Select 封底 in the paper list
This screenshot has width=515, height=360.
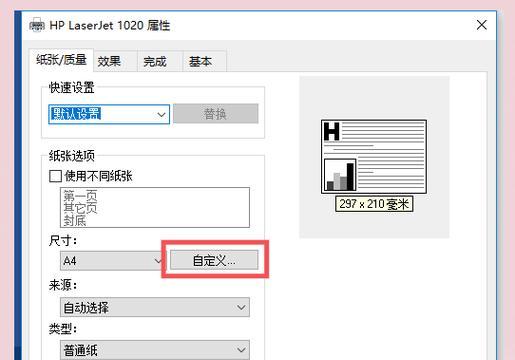coord(75,220)
